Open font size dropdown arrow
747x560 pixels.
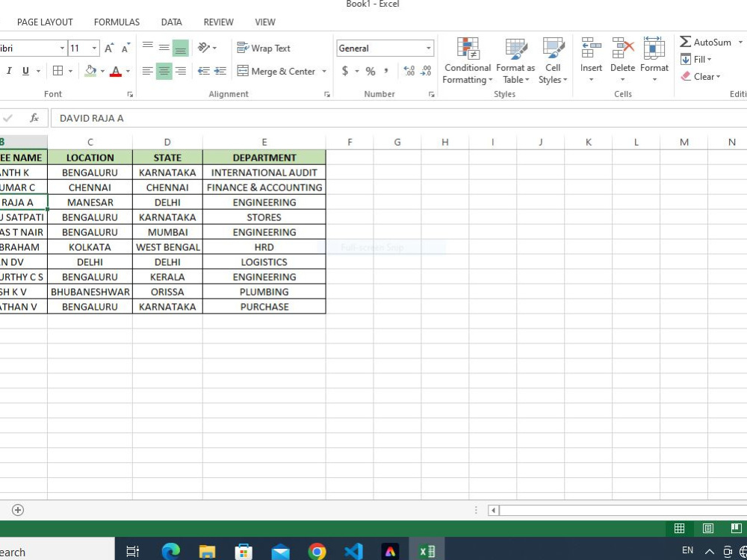[94, 48]
